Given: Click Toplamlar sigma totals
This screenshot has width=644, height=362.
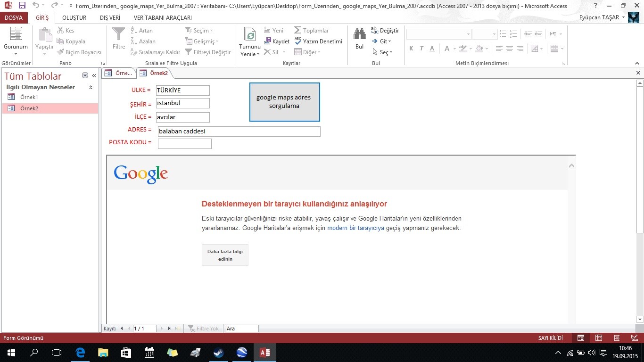Looking at the screenshot, I should click(311, 30).
